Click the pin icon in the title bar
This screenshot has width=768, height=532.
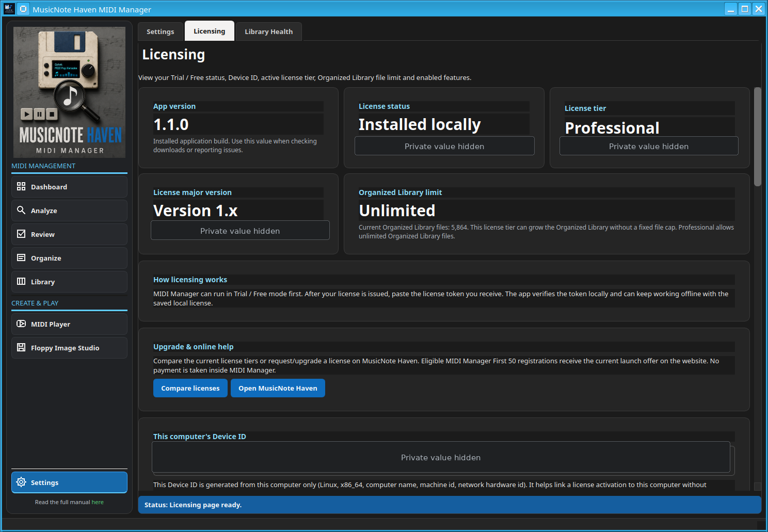tap(23, 9)
